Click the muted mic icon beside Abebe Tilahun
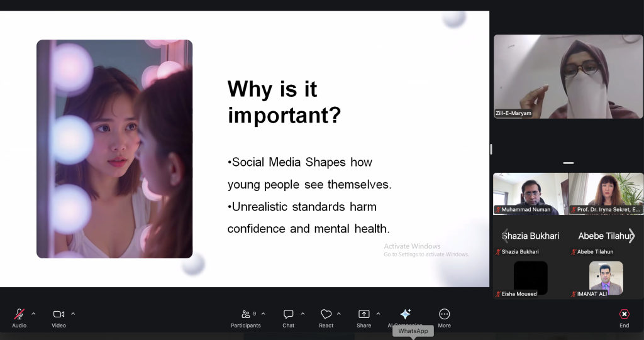The width and height of the screenshot is (644, 340). coord(574,252)
